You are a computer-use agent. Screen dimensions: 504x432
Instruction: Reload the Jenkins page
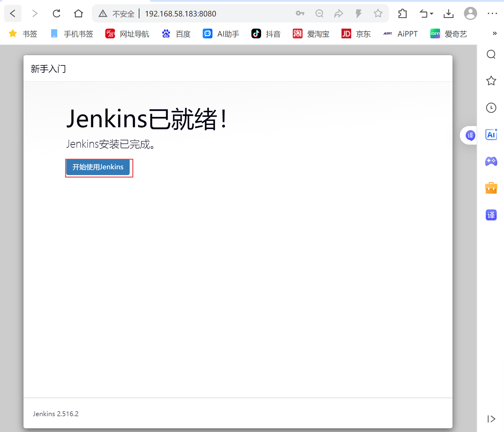pos(57,13)
